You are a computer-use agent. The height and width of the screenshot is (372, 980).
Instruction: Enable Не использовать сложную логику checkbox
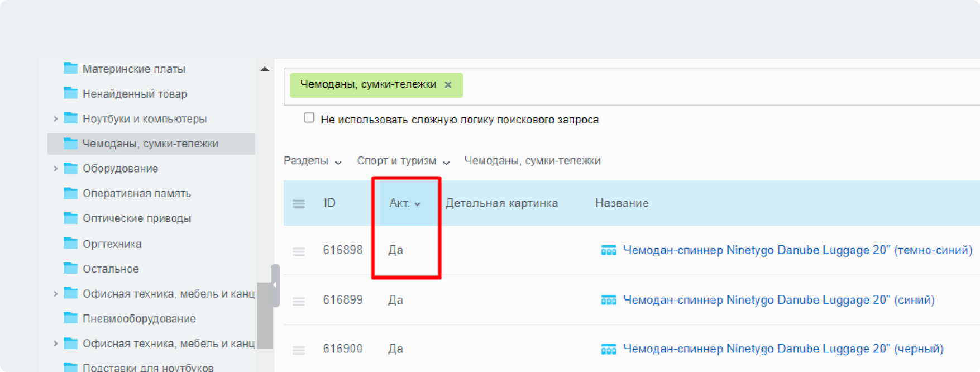pyautogui.click(x=309, y=117)
